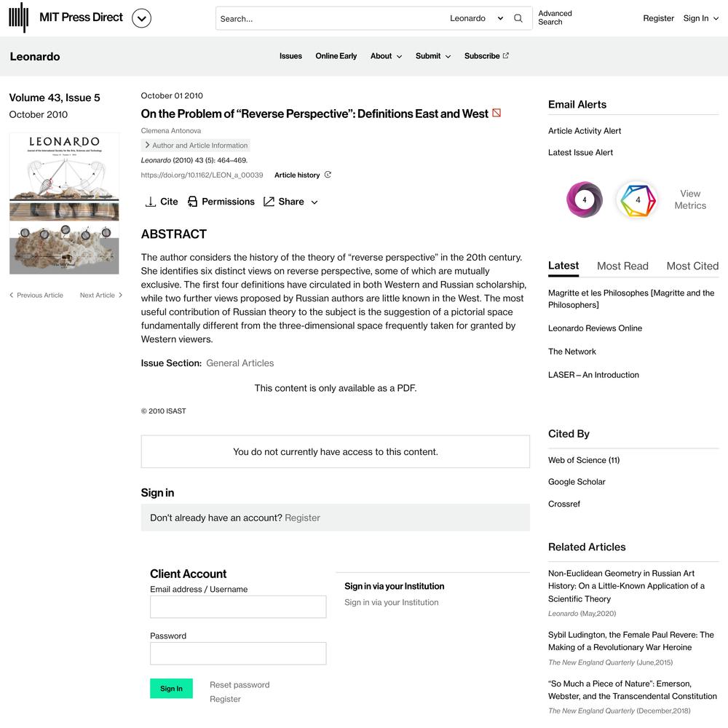Click the magnifying glass search icon
Image resolution: width=728 pixels, height=728 pixels.
coord(518,19)
